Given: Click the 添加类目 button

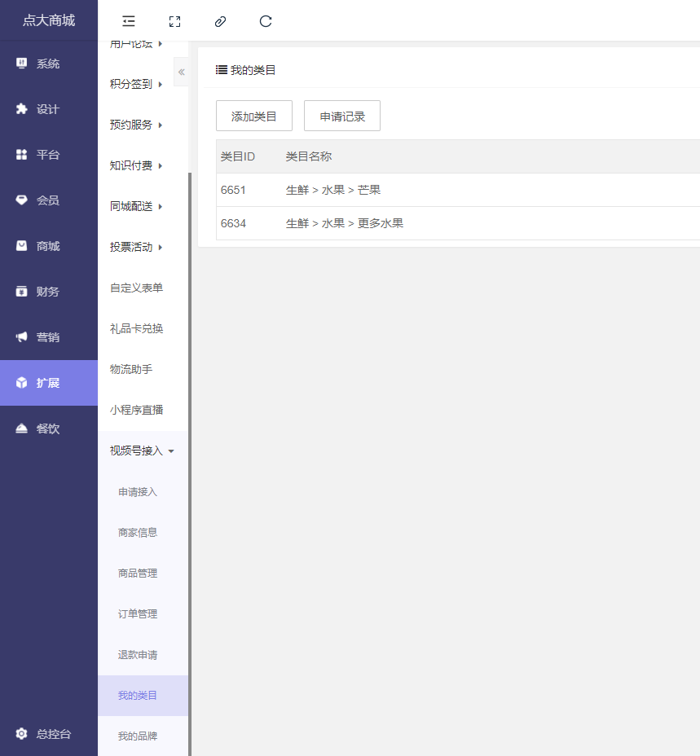Looking at the screenshot, I should [x=254, y=116].
